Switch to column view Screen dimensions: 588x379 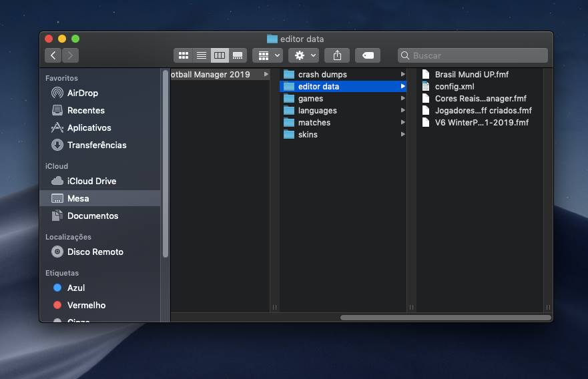coord(220,55)
